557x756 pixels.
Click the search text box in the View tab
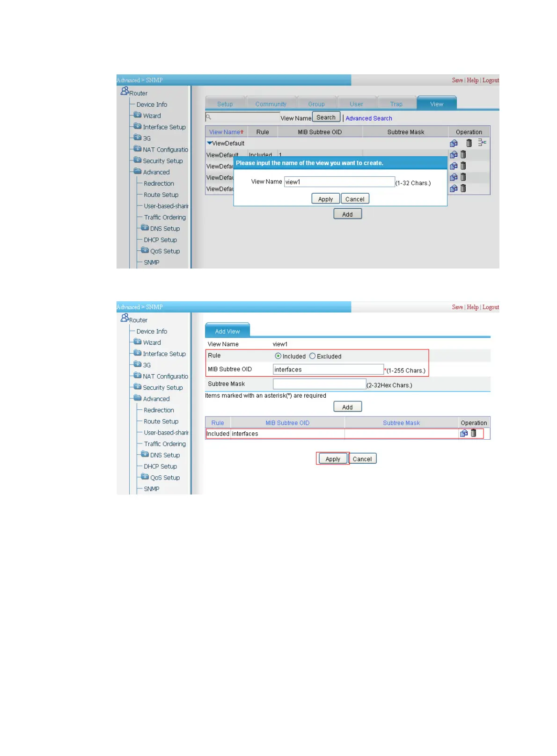point(242,117)
